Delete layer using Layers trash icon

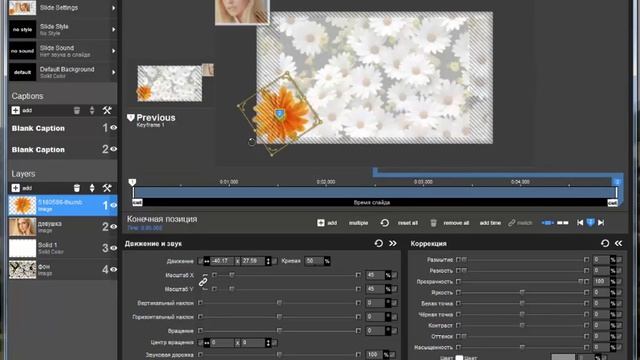click(x=77, y=188)
